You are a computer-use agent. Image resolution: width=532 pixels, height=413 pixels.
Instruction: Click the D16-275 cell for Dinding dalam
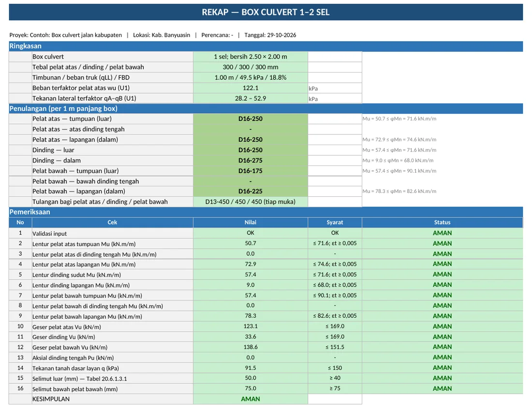pyautogui.click(x=251, y=161)
